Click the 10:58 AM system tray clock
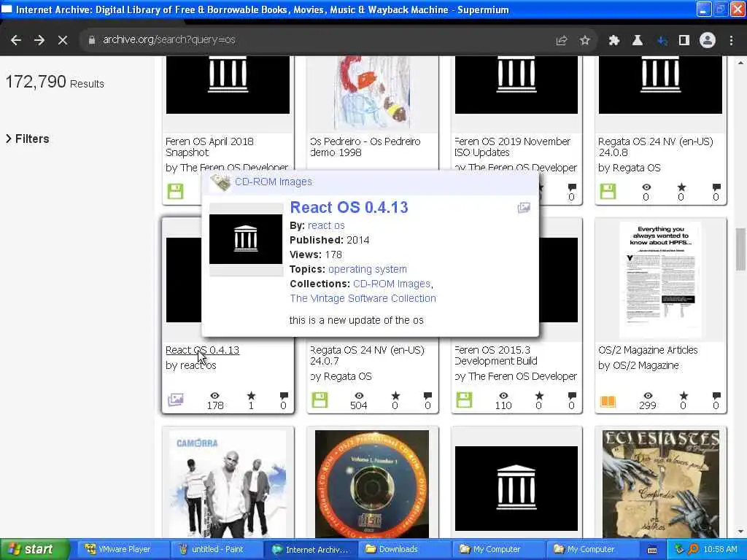Image resolution: width=747 pixels, height=560 pixels. [720, 550]
